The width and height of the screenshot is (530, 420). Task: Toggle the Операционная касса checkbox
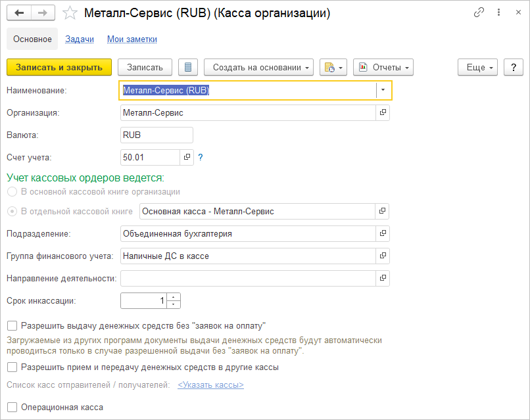(x=12, y=408)
